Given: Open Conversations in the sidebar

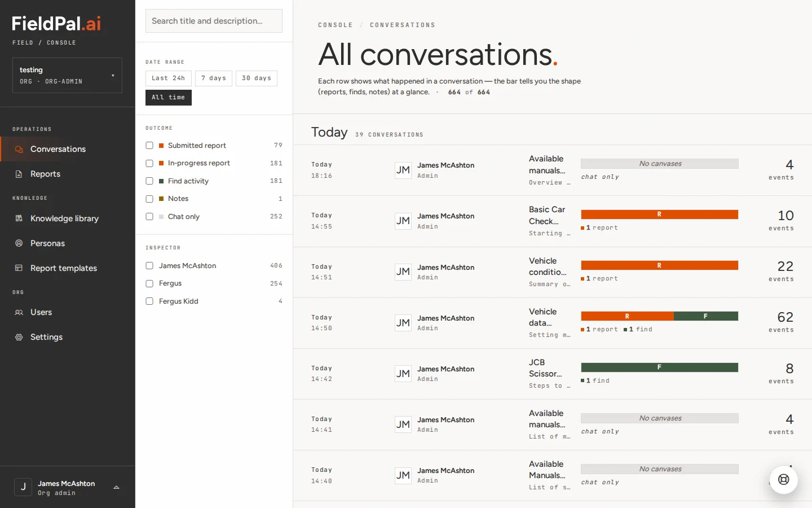Looking at the screenshot, I should [x=68, y=149].
